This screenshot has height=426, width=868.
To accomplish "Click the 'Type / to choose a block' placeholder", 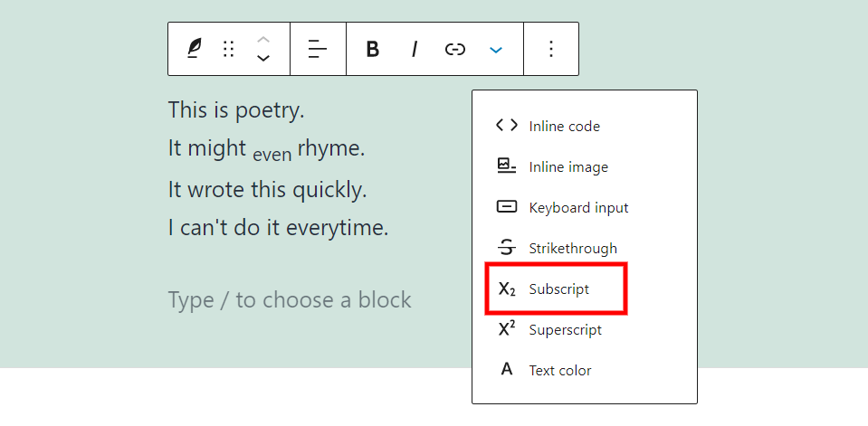I will pos(290,300).
